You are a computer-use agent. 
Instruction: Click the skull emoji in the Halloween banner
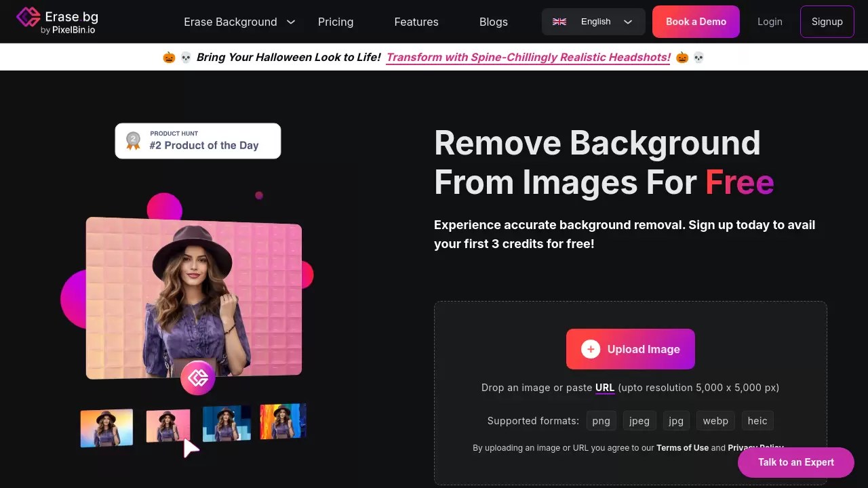pyautogui.click(x=186, y=57)
